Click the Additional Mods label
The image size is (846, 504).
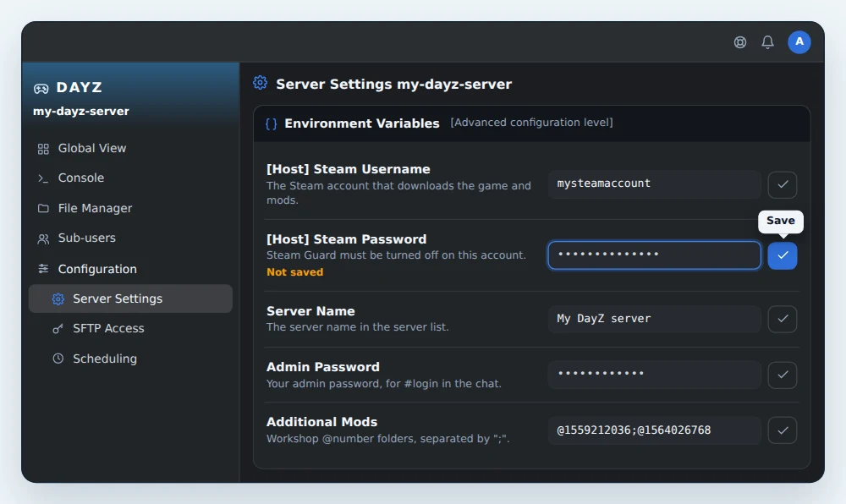[x=322, y=422]
